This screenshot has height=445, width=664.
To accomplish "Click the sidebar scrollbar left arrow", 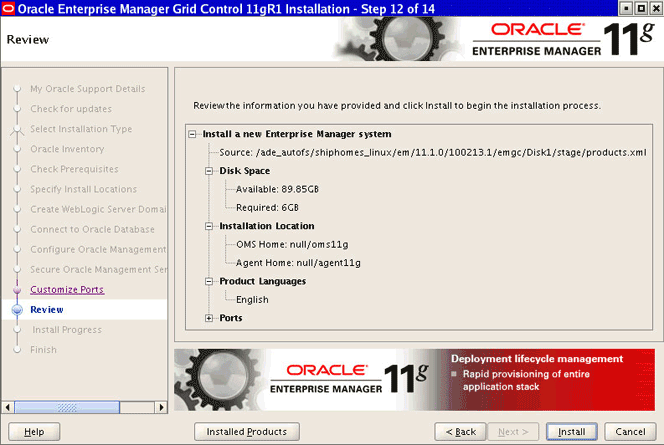I will pos(8,407).
